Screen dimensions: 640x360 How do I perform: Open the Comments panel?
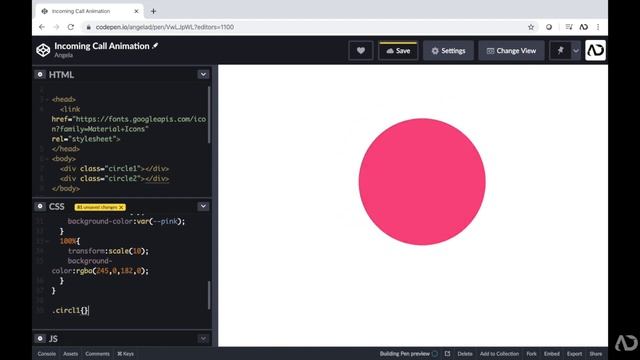point(97,354)
